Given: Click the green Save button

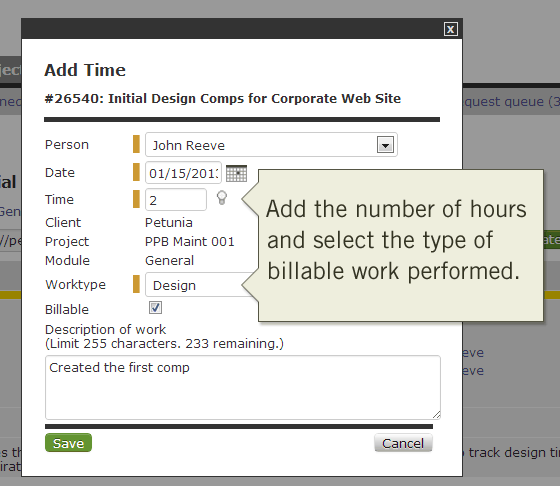Looking at the screenshot, I should click(x=69, y=443).
